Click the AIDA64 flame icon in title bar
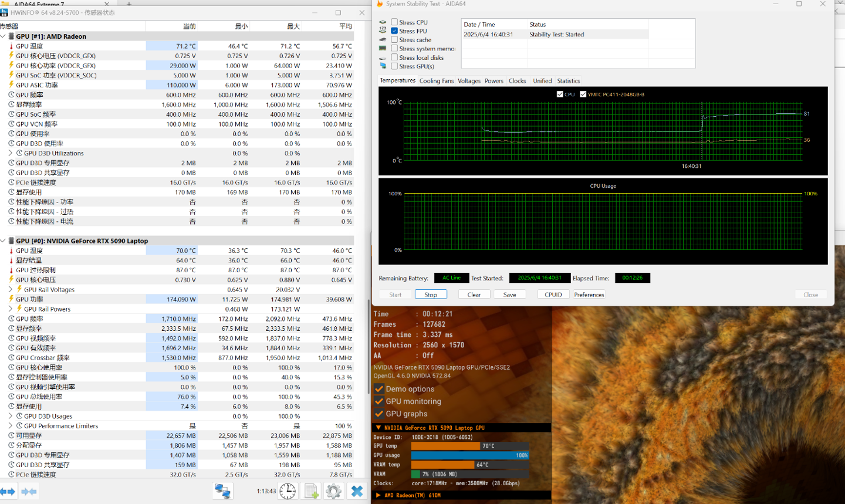 [380, 4]
